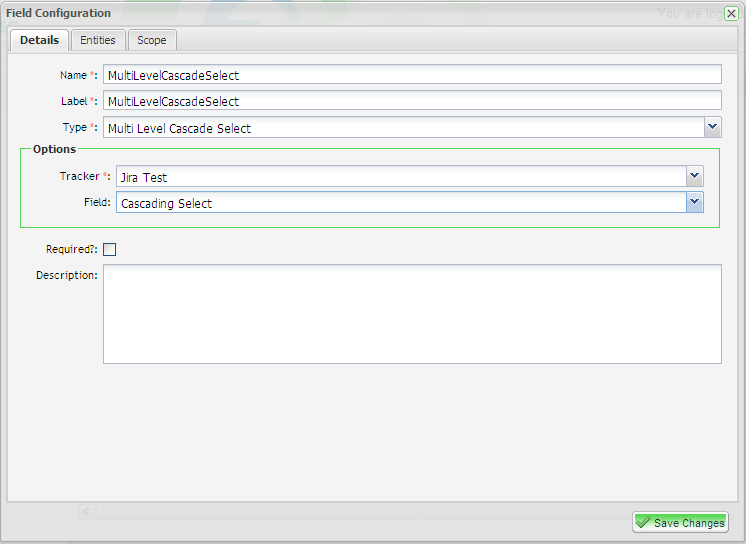The image size is (746, 544).
Task: Open the Scope tab
Action: [x=152, y=40]
